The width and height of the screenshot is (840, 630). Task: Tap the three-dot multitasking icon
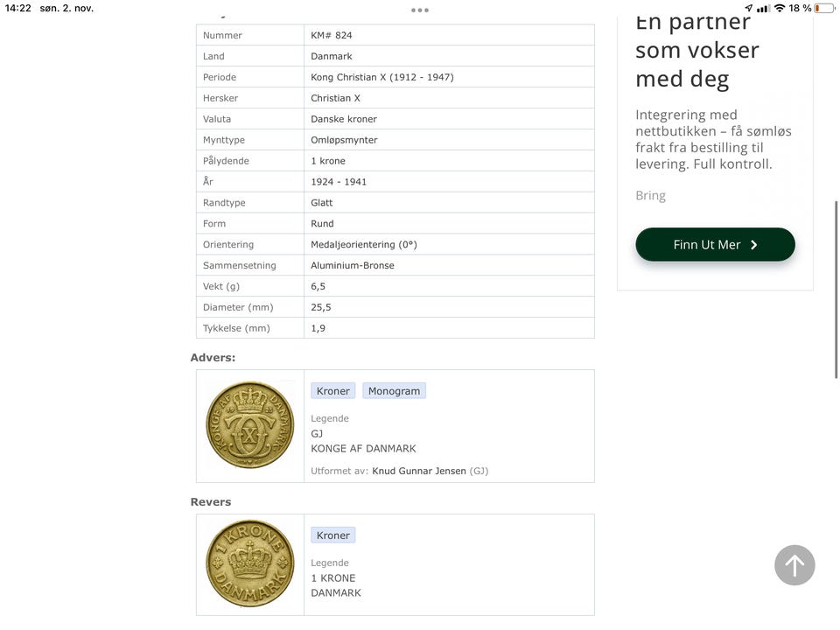pos(420,10)
